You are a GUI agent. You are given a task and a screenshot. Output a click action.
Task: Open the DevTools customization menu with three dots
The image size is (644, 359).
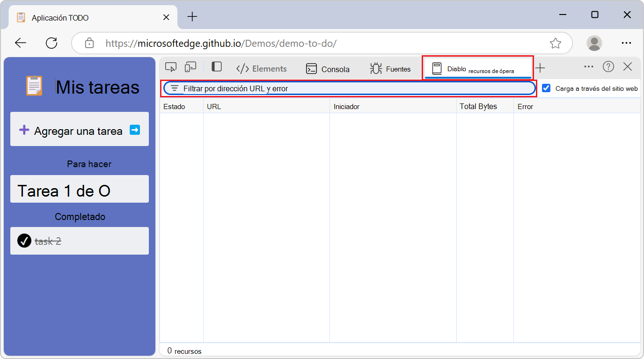[x=588, y=66]
